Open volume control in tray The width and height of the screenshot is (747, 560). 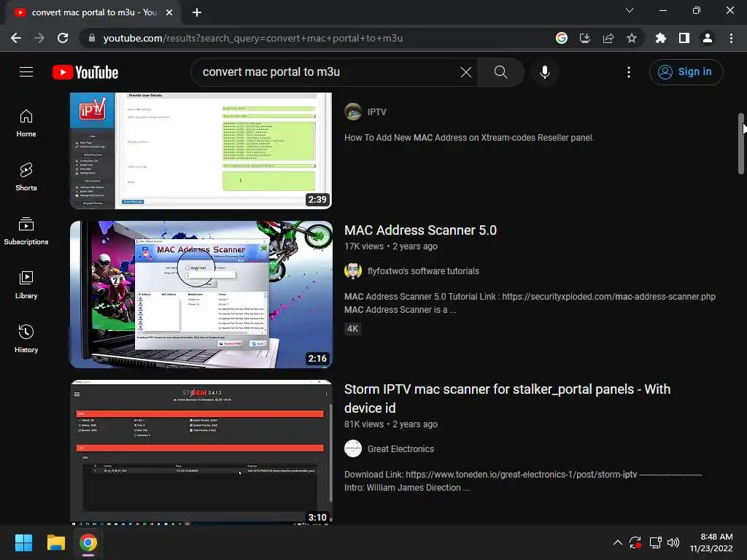point(673,542)
